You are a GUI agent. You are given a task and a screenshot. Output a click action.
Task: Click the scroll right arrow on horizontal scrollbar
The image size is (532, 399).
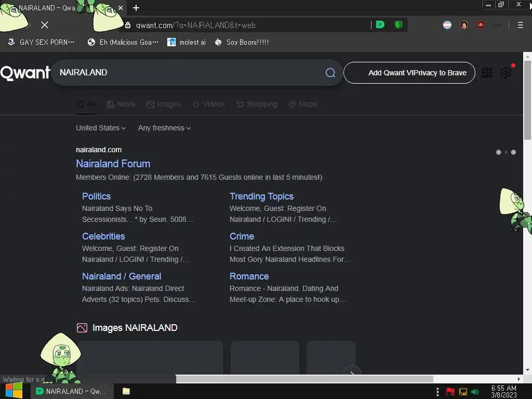click(519, 379)
